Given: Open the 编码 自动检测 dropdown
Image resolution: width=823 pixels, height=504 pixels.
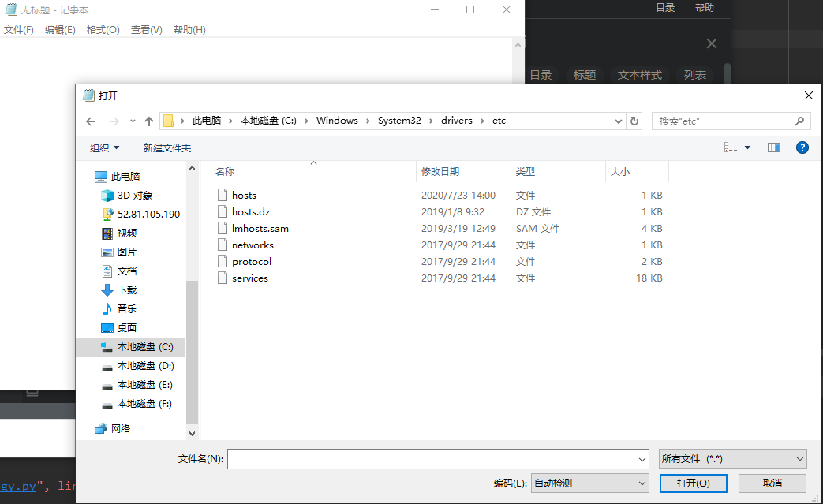Looking at the screenshot, I should click(590, 483).
